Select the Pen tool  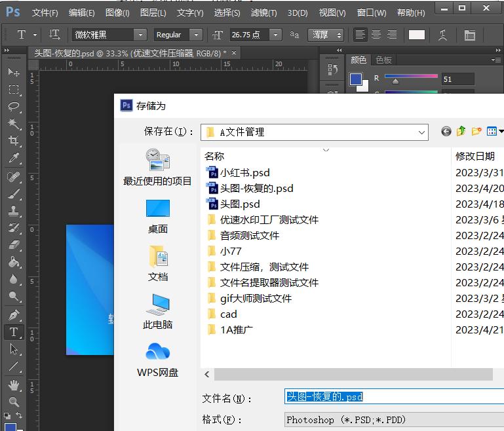13,314
